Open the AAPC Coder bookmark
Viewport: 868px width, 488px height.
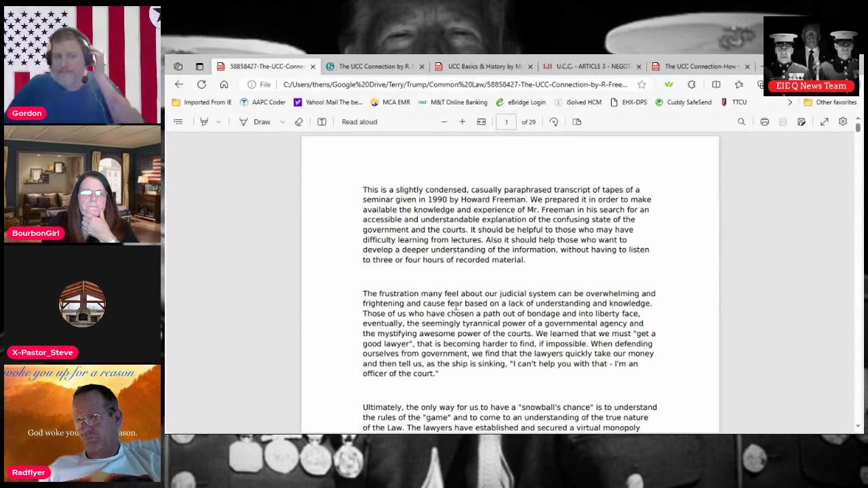coord(262,102)
